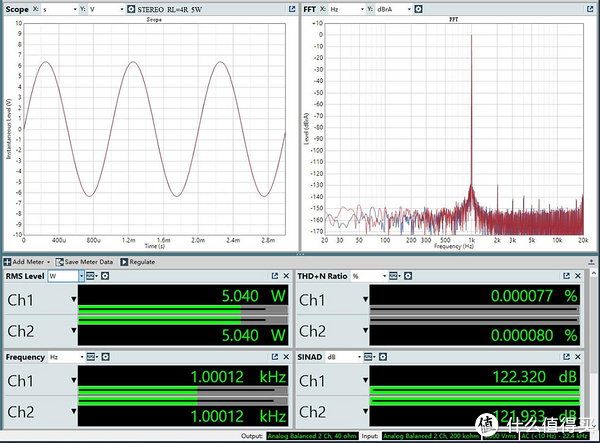Open FFT graph settings gear icon
600x443 pixels.
[x=418, y=9]
